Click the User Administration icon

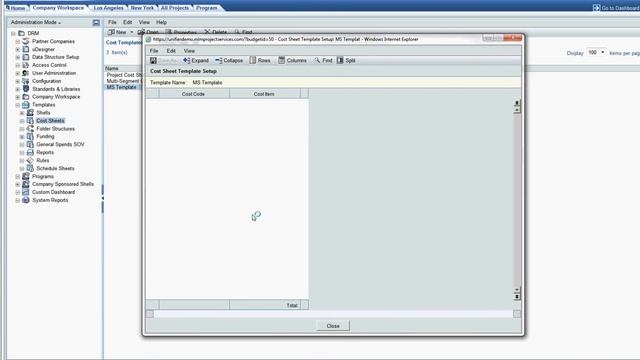point(26,73)
